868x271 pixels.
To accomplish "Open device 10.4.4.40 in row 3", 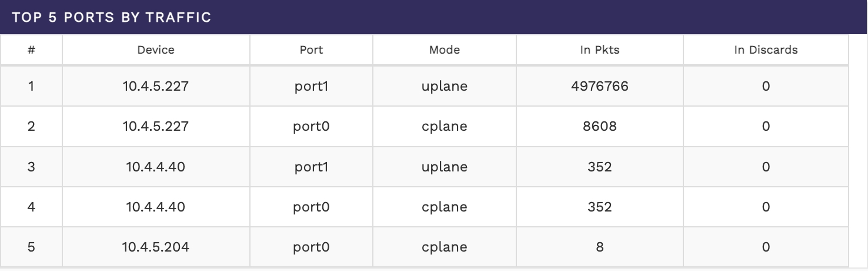I will click(156, 167).
